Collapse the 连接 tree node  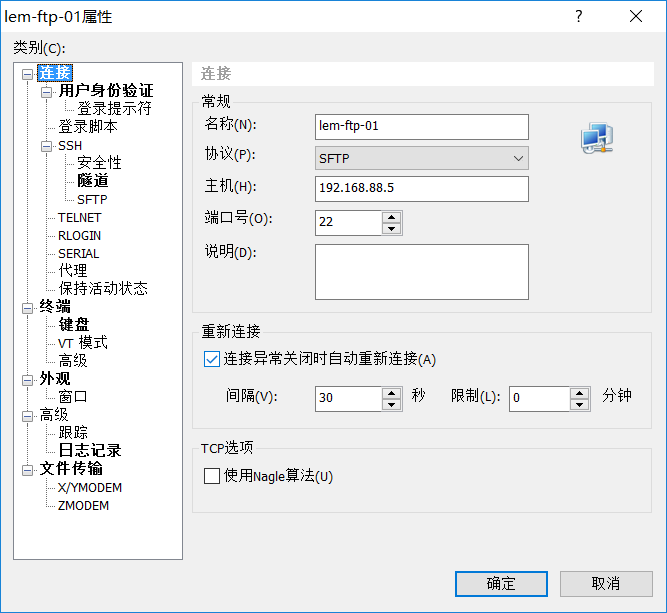coord(27,74)
